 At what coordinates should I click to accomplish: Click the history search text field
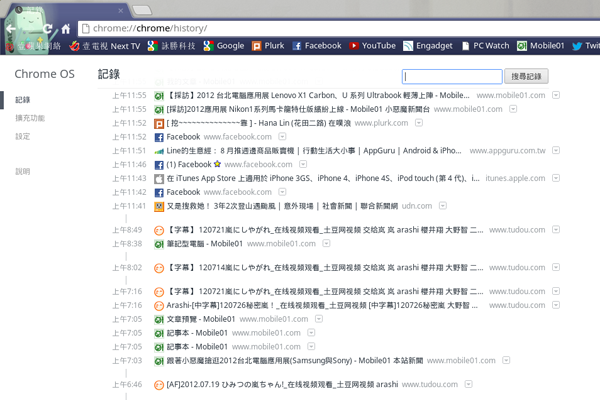coord(452,77)
